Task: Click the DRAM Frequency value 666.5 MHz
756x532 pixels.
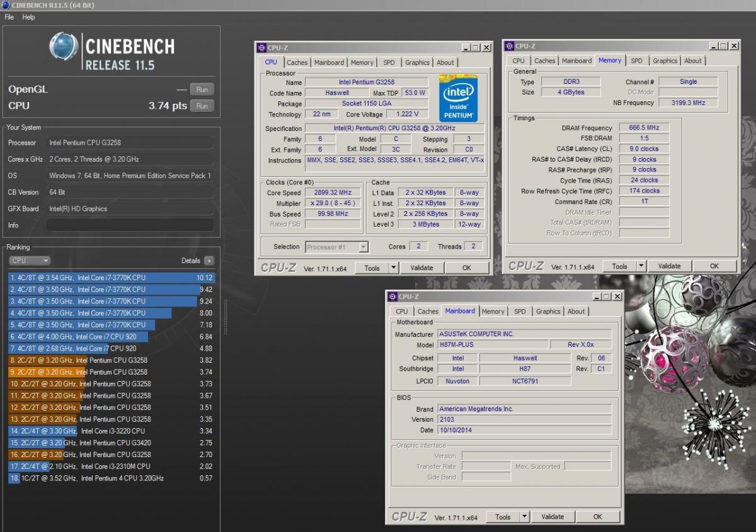Action: (x=644, y=128)
